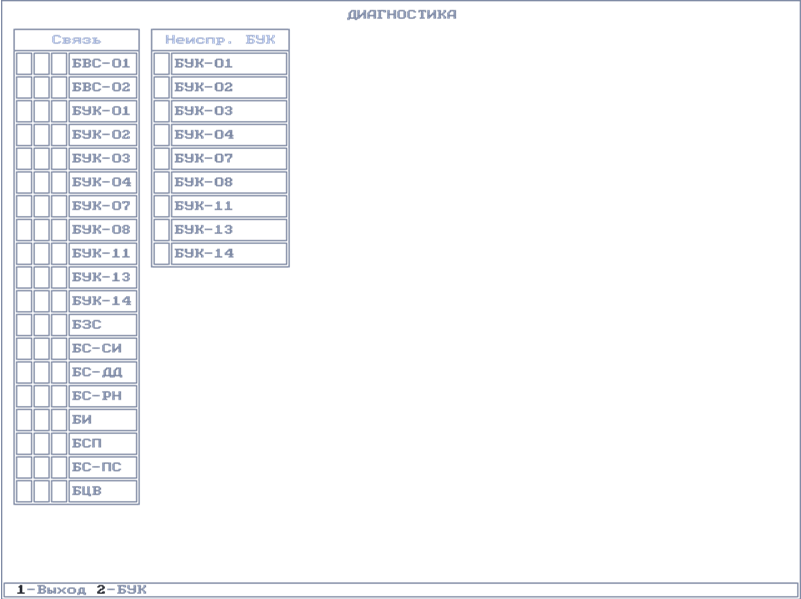Click the middle indicator box in БИ row

41,420
